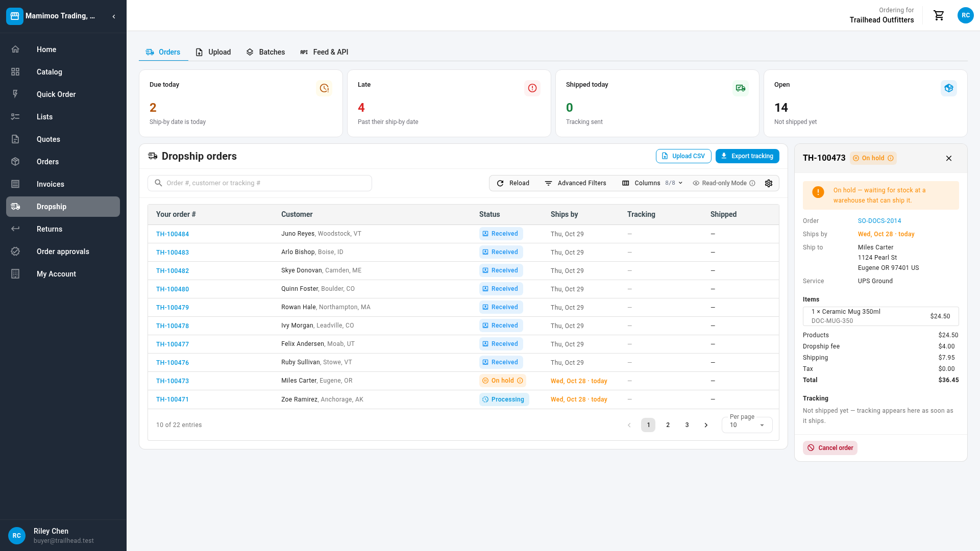This screenshot has height=551, width=980.
Task: Close the TH-100473 detail panel
Action: point(949,158)
